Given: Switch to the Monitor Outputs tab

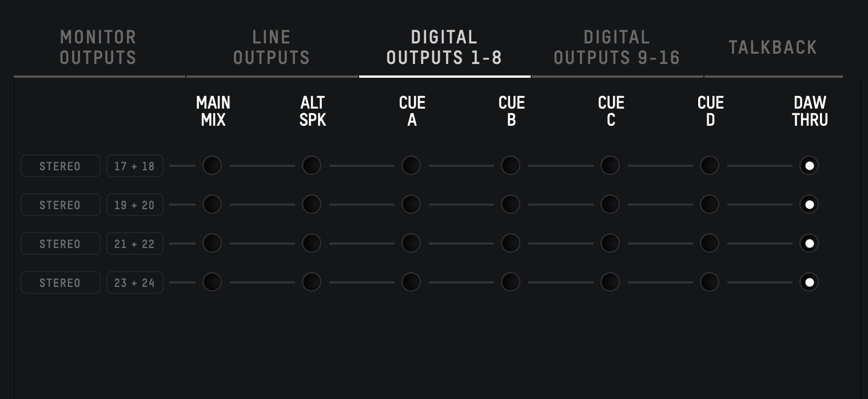Looking at the screenshot, I should pos(99,47).
